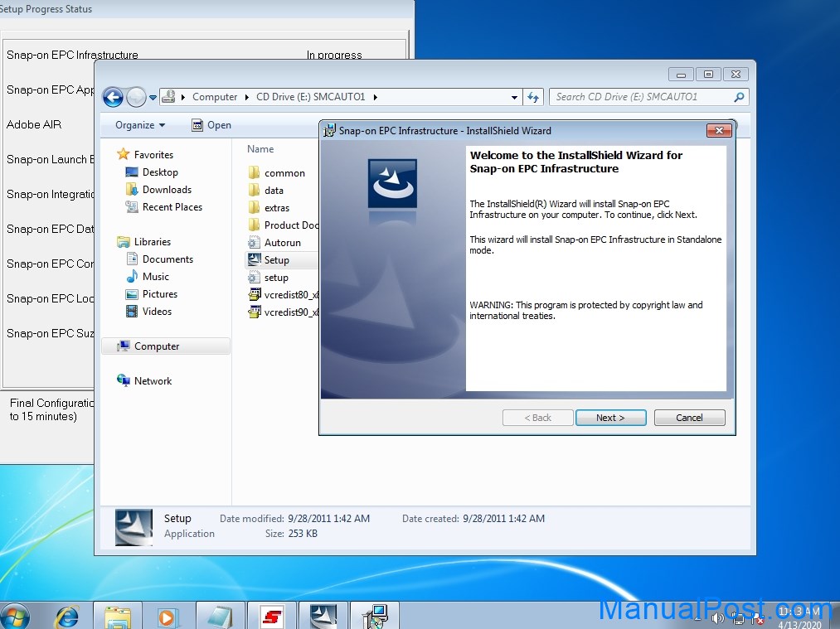Click Open in the Explorer toolbar

tap(211, 125)
